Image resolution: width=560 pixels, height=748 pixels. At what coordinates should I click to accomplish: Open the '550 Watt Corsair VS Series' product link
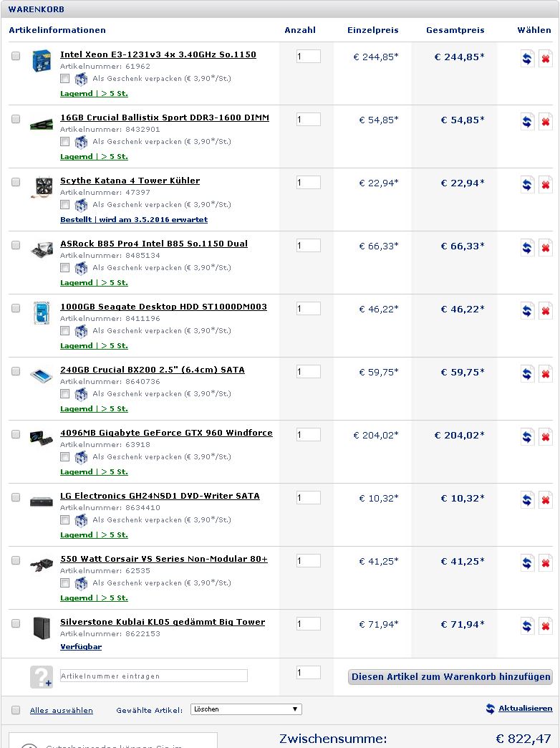(163, 559)
